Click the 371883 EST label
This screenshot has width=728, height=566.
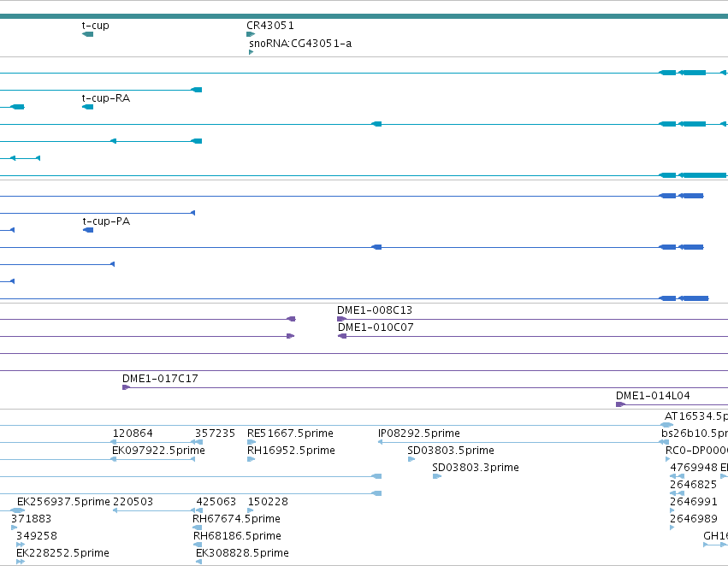coord(31,519)
